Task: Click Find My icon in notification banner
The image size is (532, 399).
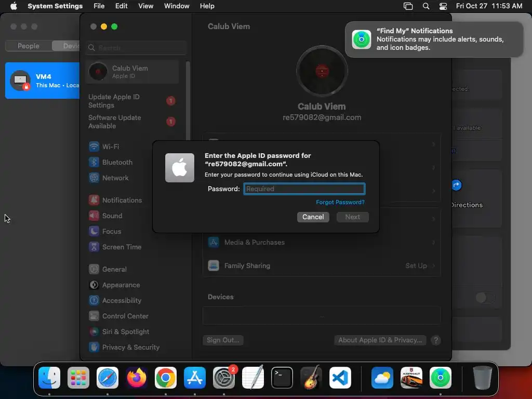Action: point(362,39)
